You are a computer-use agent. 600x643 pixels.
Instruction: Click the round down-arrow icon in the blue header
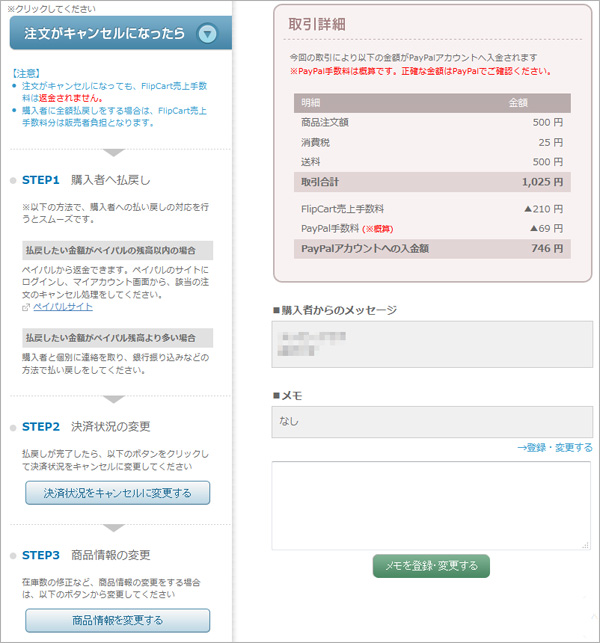207,34
